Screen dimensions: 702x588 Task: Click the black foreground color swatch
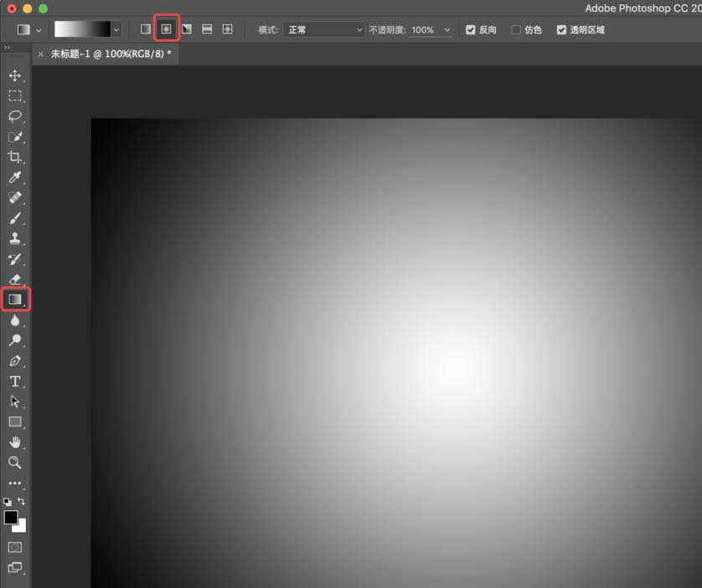click(x=11, y=518)
